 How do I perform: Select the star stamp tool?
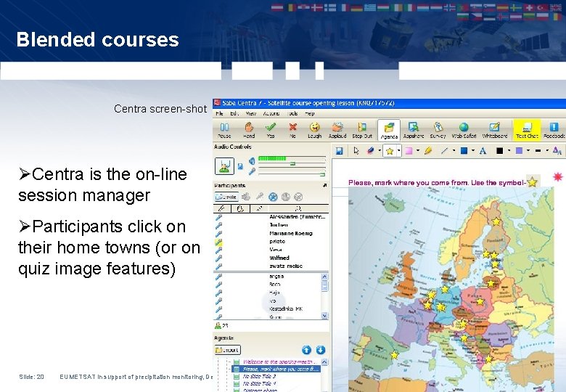(x=390, y=151)
